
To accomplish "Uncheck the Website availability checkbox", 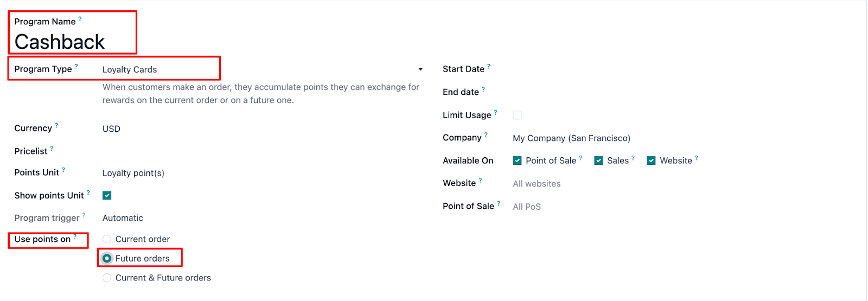I will click(x=651, y=161).
